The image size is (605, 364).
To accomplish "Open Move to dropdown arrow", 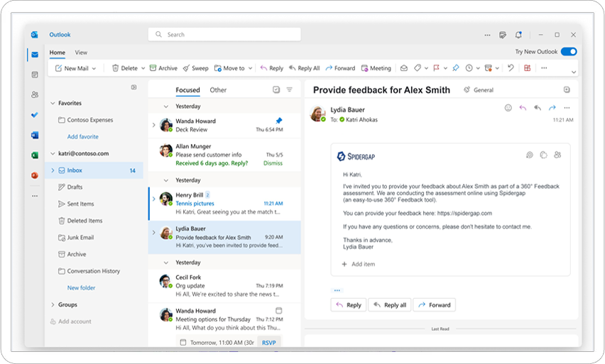I will point(250,69).
